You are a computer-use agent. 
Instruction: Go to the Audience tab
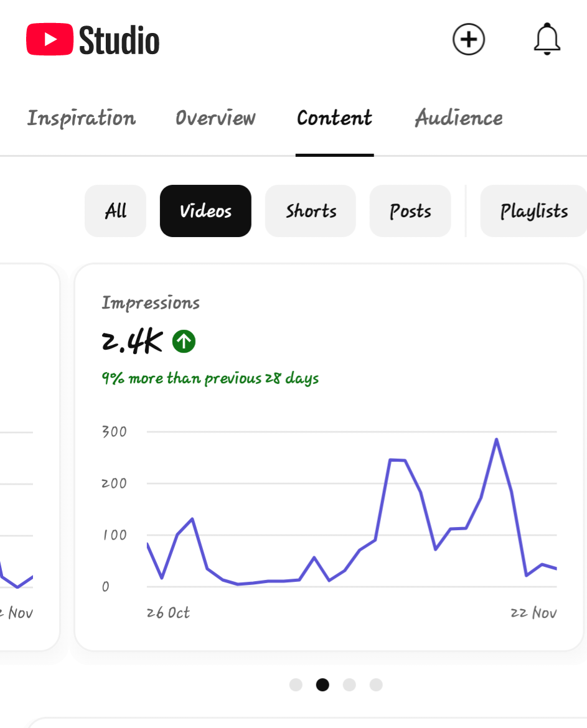(x=459, y=118)
